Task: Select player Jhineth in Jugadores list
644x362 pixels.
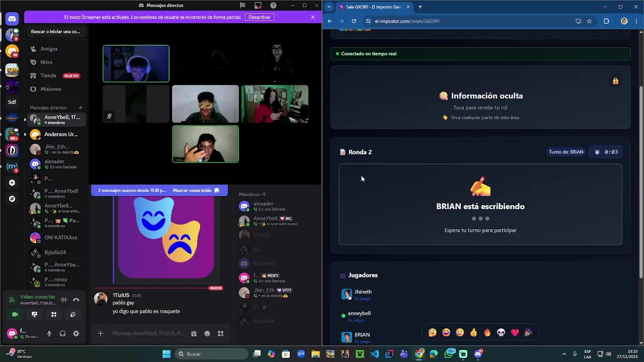Action: 357,295
